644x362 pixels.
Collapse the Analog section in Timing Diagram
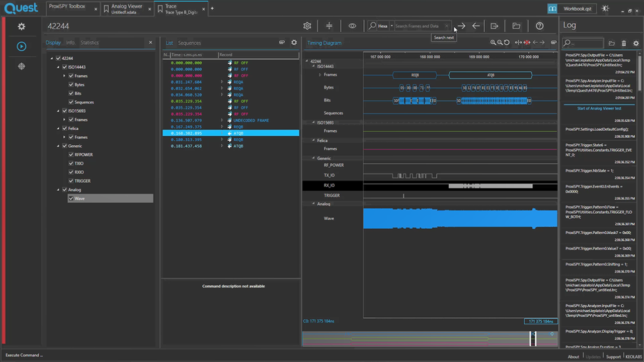(x=313, y=204)
